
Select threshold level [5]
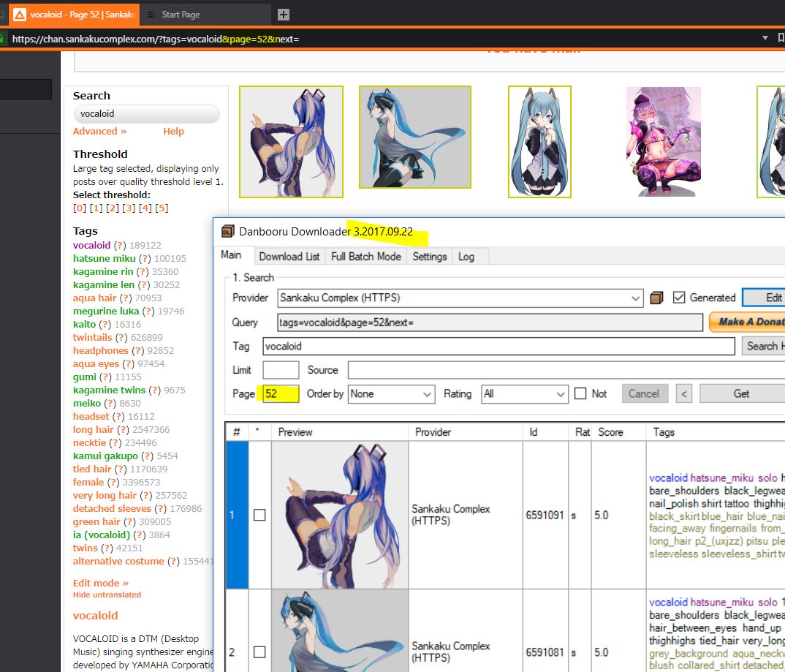[x=162, y=208]
